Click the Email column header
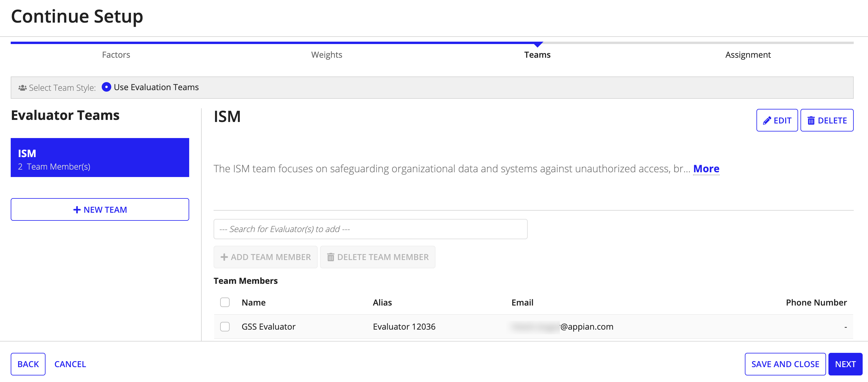868x382 pixels. (x=522, y=303)
